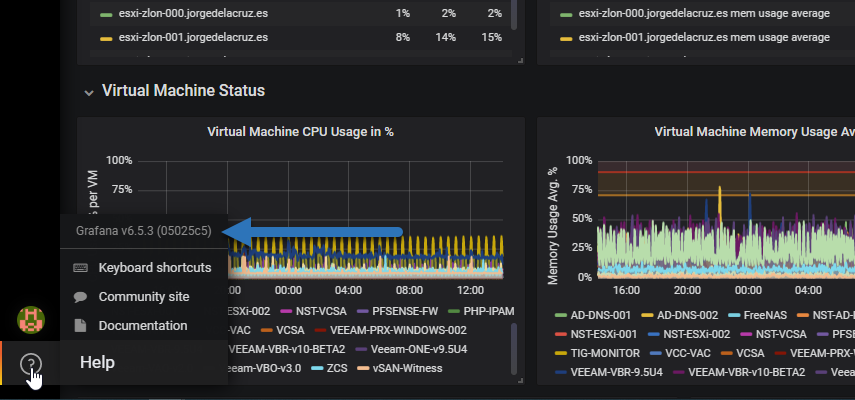Viewport: 855px width, 400px height.
Task: Open the user avatar profile icon
Action: (x=31, y=319)
